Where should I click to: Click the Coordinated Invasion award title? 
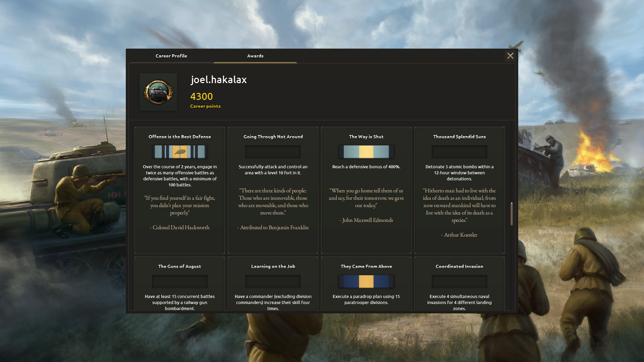pos(460,266)
